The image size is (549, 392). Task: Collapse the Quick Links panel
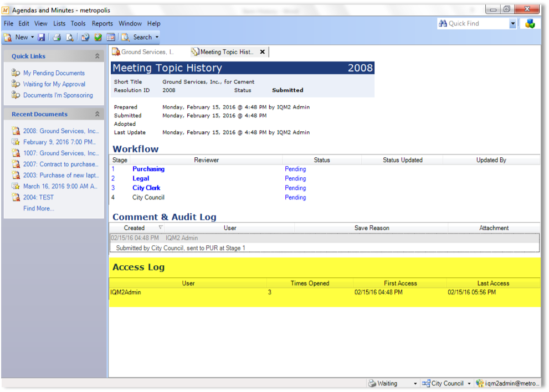[x=98, y=56]
